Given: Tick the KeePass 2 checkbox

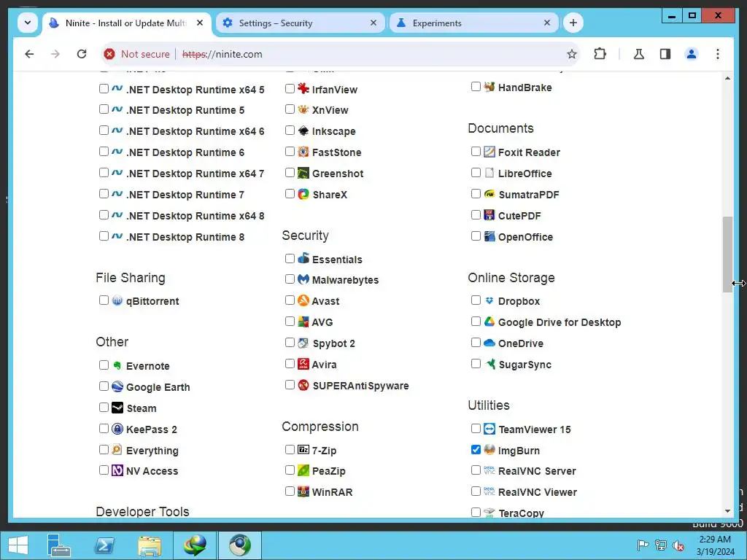Looking at the screenshot, I should (x=104, y=429).
